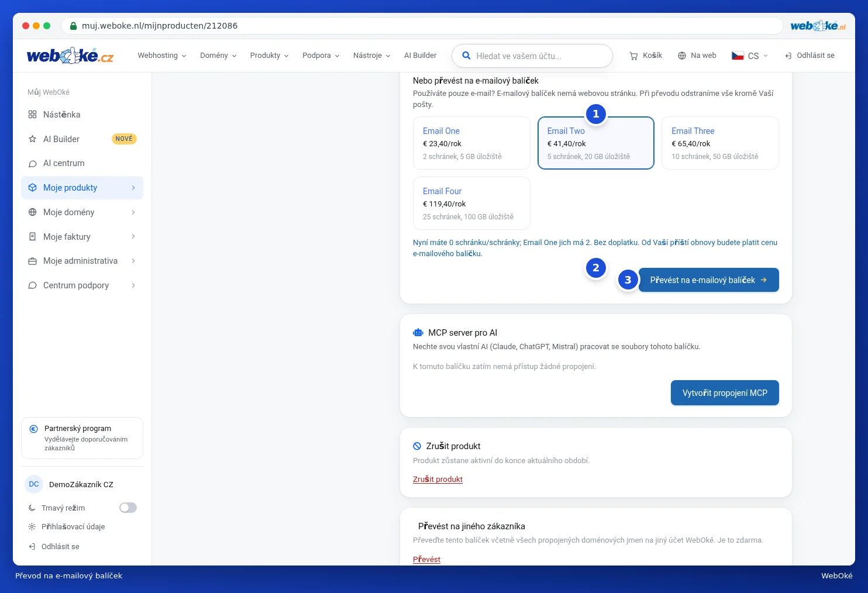The image size is (868, 593).
Task: Select the Email One package
Action: click(471, 143)
